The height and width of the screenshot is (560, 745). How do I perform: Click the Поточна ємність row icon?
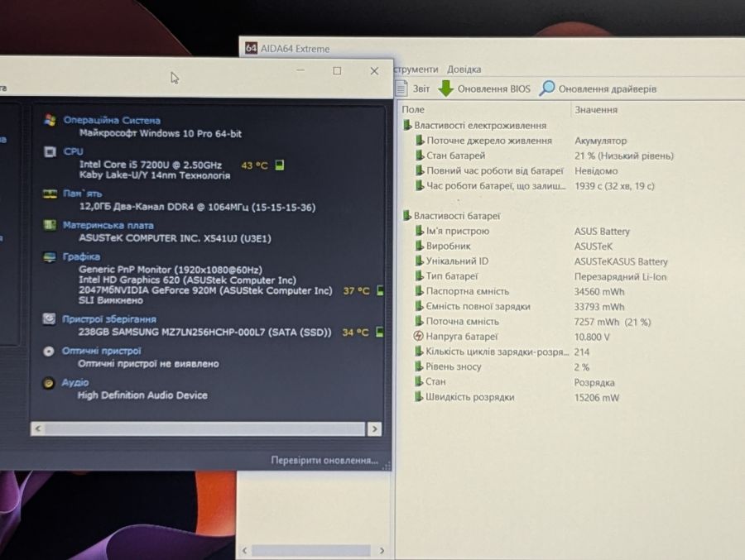click(419, 321)
